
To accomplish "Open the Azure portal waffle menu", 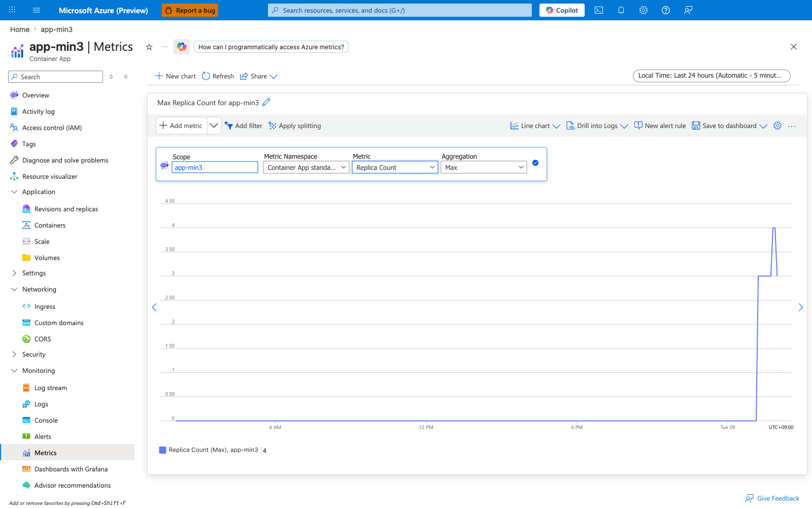I will pyautogui.click(x=12, y=10).
